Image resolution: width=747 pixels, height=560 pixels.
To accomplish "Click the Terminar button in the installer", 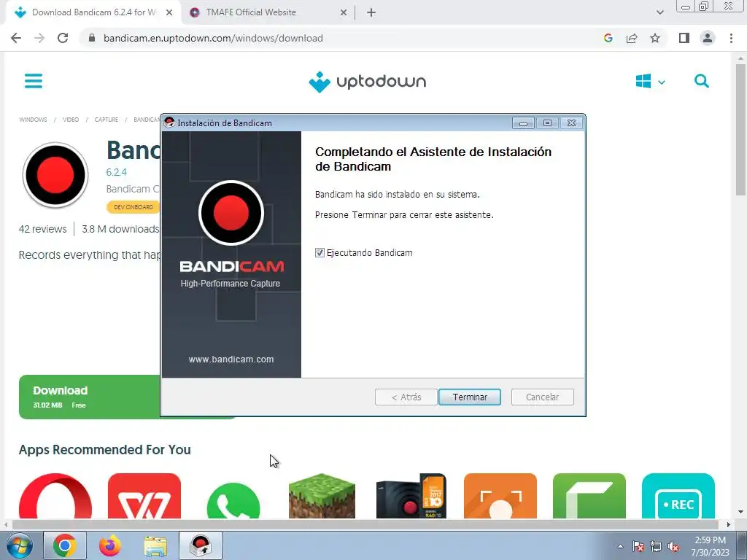I will point(469,397).
